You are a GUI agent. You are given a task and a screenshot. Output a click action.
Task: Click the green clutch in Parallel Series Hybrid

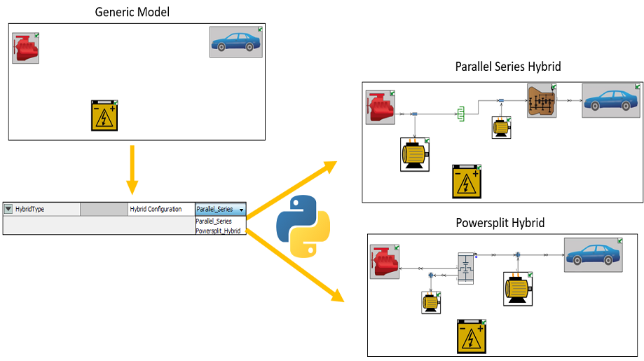tap(461, 114)
